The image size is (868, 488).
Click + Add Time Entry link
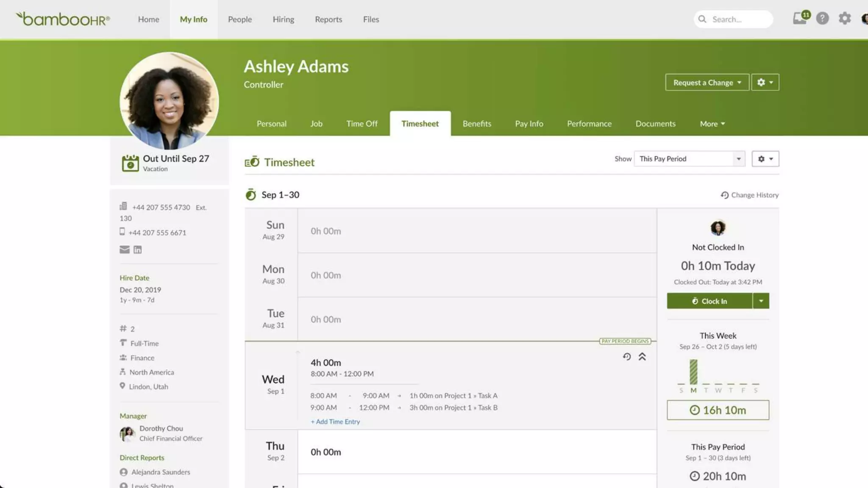pyautogui.click(x=335, y=421)
